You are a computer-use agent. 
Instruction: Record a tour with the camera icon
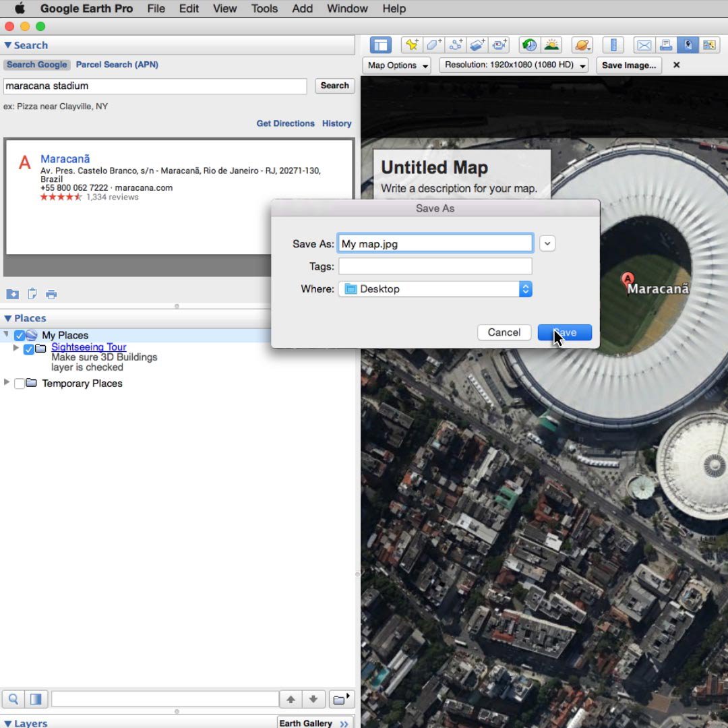coord(499,45)
